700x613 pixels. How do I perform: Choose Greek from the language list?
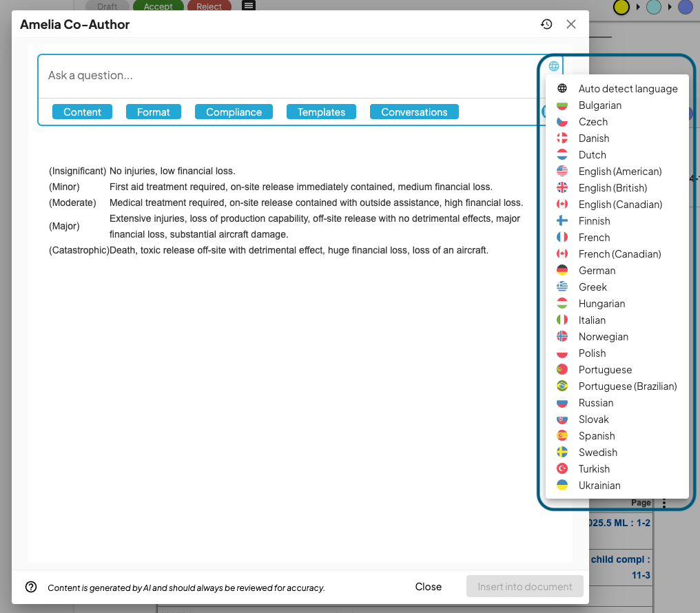[x=617, y=287]
